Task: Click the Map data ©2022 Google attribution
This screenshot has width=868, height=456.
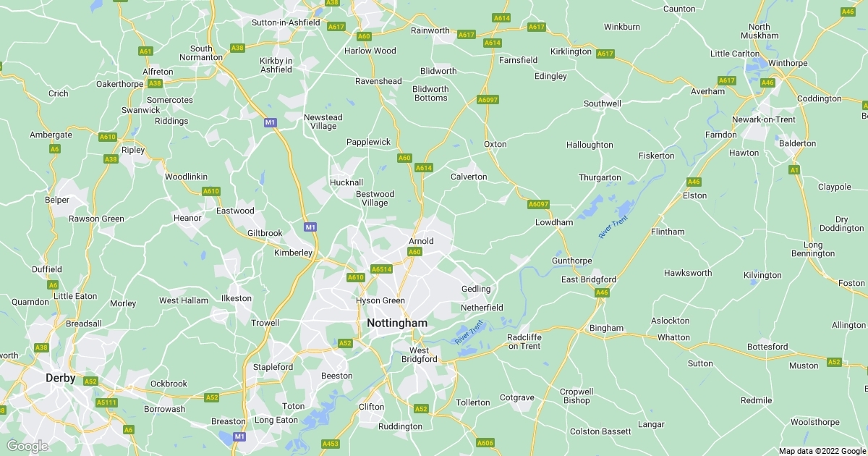Action: click(822, 451)
